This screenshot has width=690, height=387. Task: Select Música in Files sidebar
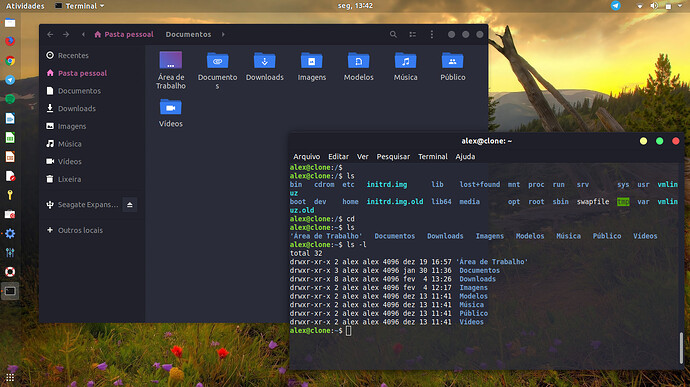pyautogui.click(x=92, y=144)
